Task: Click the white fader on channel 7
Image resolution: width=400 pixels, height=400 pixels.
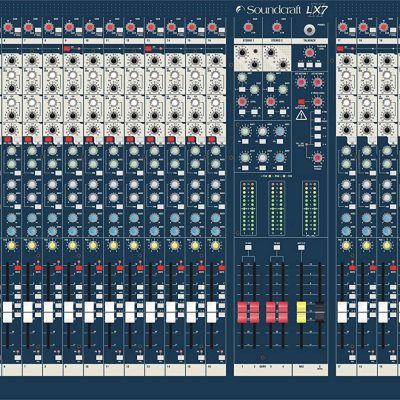Action: 28,312
